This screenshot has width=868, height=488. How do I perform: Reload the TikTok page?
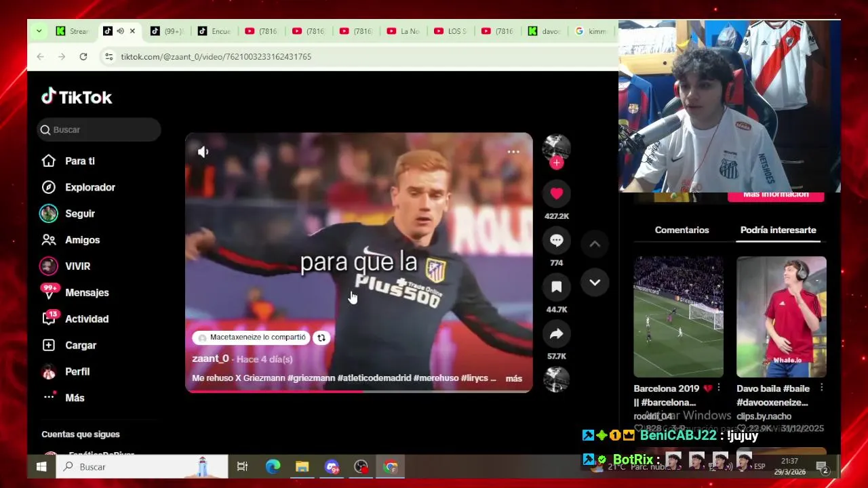click(83, 57)
